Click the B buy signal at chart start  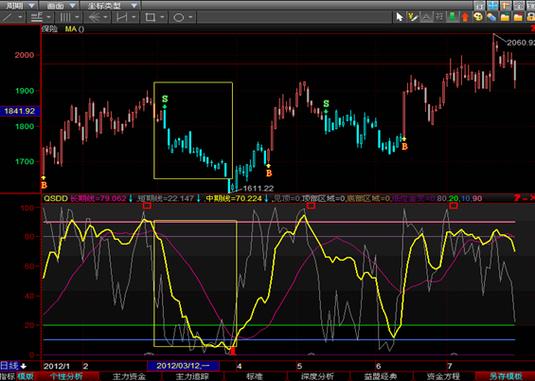coord(44,185)
